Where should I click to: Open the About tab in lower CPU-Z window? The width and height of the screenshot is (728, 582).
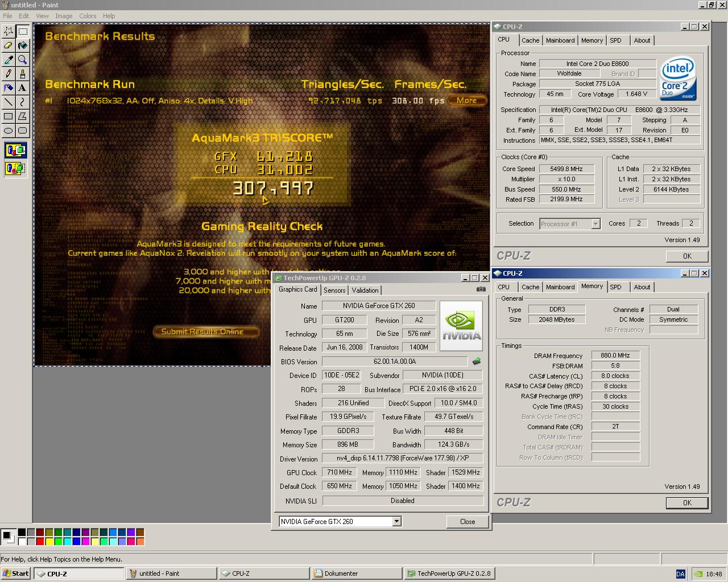click(642, 287)
